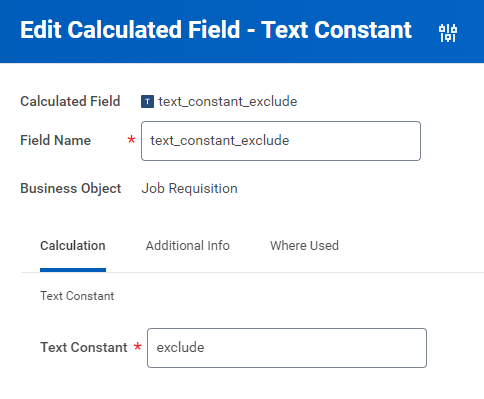Click the Text Constant section heading
The width and height of the screenshot is (484, 399).
[x=77, y=296]
